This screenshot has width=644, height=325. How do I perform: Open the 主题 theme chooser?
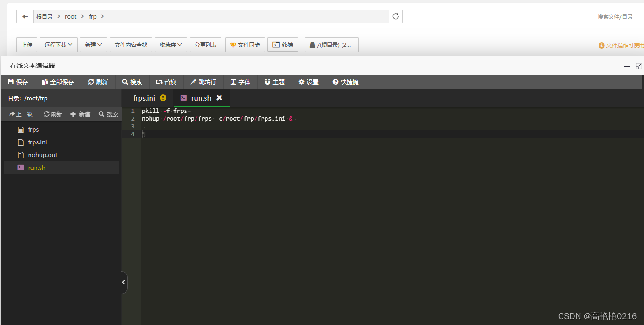275,82
